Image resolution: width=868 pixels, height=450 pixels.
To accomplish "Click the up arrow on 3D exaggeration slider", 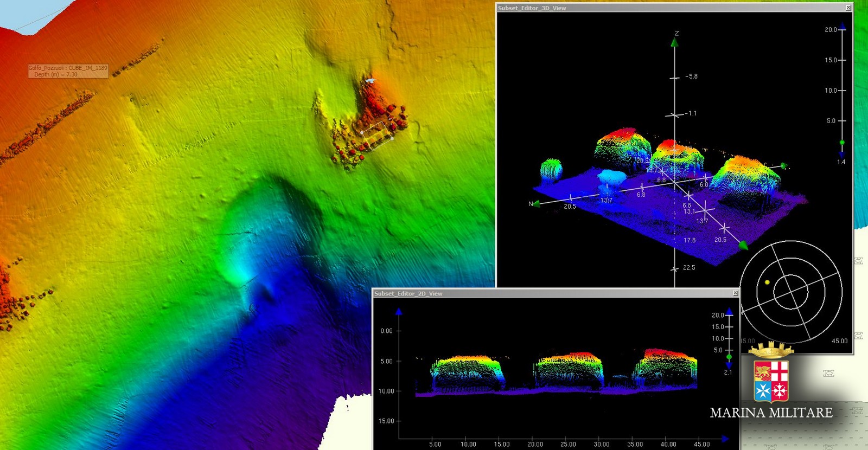I will point(842,25).
